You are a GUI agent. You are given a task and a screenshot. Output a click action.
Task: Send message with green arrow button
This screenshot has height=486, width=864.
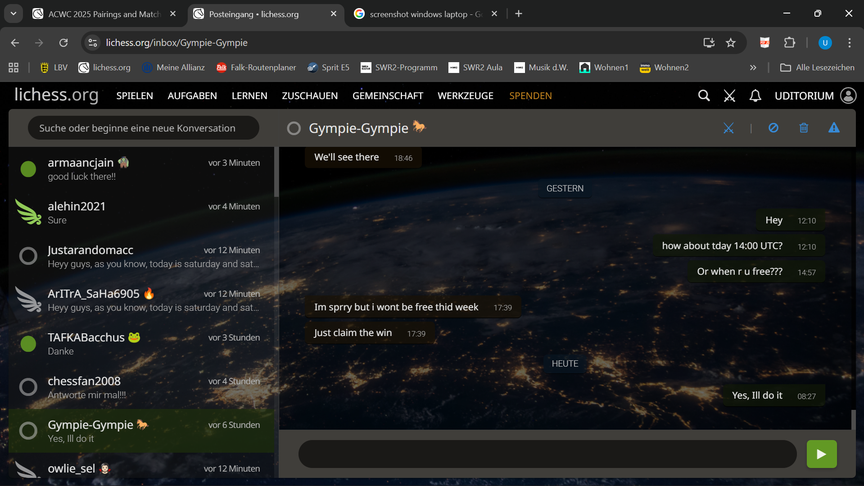pyautogui.click(x=822, y=454)
